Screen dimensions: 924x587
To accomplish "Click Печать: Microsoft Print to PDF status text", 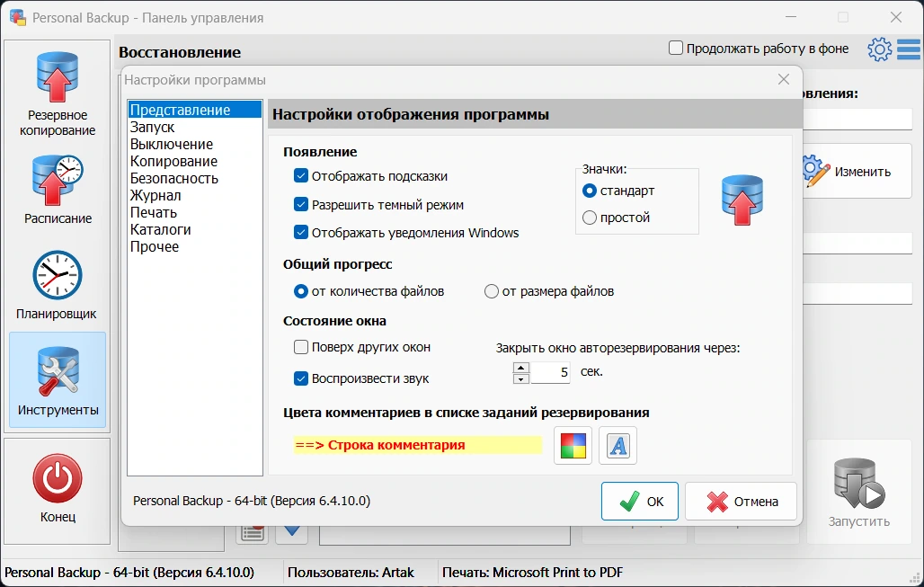I will (532, 573).
